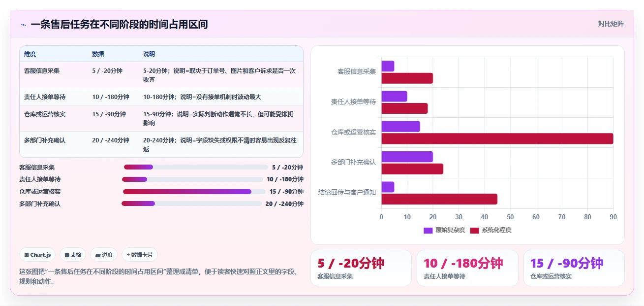Click the purple bar for 结论回传与客户通知

pyautogui.click(x=388, y=187)
